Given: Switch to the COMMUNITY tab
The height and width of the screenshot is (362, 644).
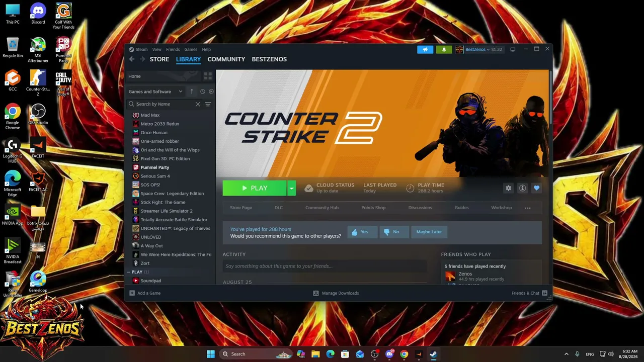Looking at the screenshot, I should point(226,59).
